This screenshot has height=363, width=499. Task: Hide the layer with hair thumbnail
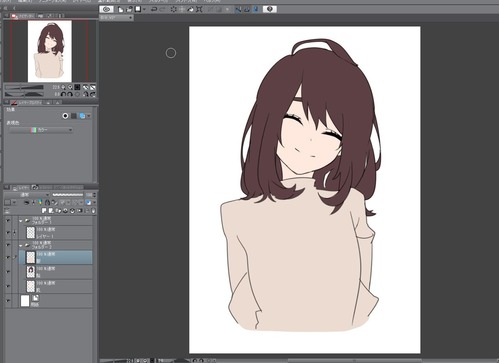(8, 272)
